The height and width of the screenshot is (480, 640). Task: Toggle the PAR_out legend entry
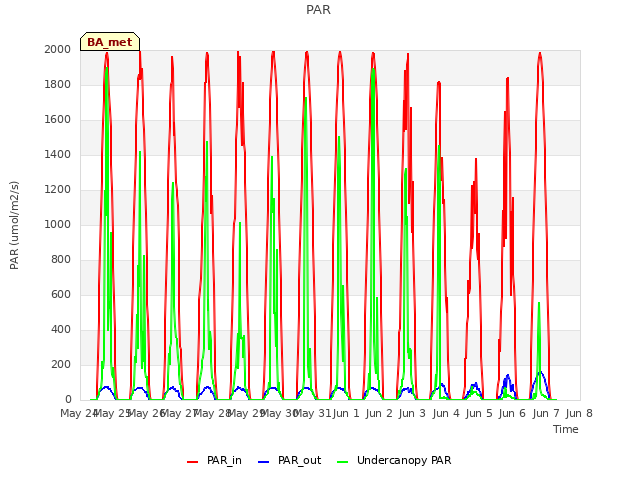[290, 460]
